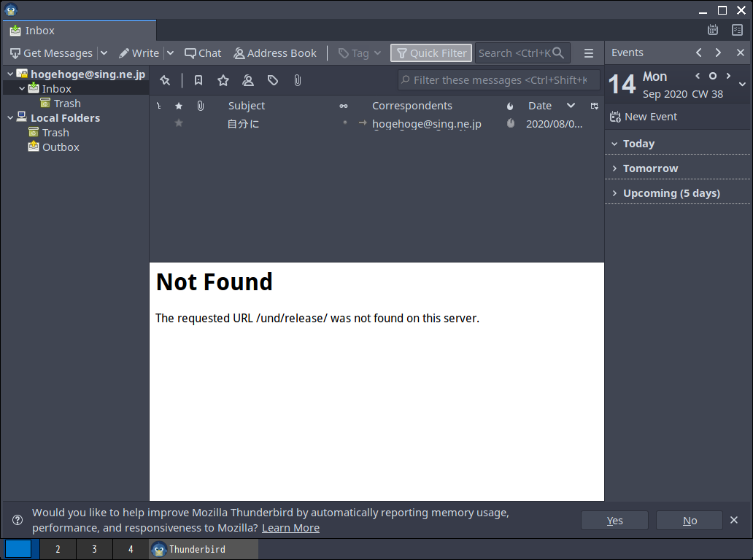Go to previous day in Events pane

pos(698,76)
